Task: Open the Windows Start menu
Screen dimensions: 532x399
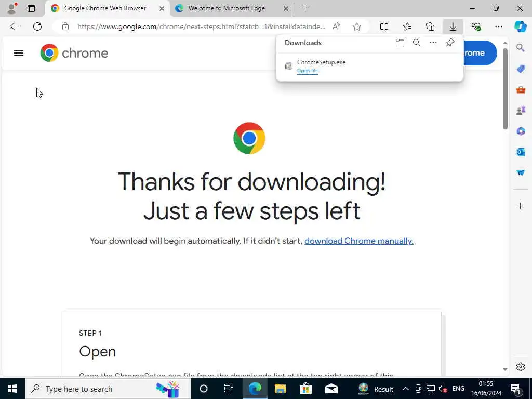Action: click(x=12, y=389)
